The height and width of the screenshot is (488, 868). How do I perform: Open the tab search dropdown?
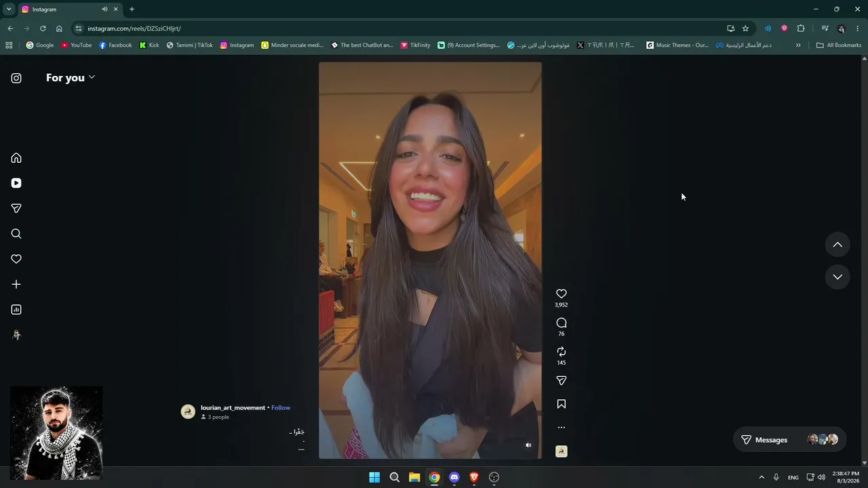click(x=9, y=9)
